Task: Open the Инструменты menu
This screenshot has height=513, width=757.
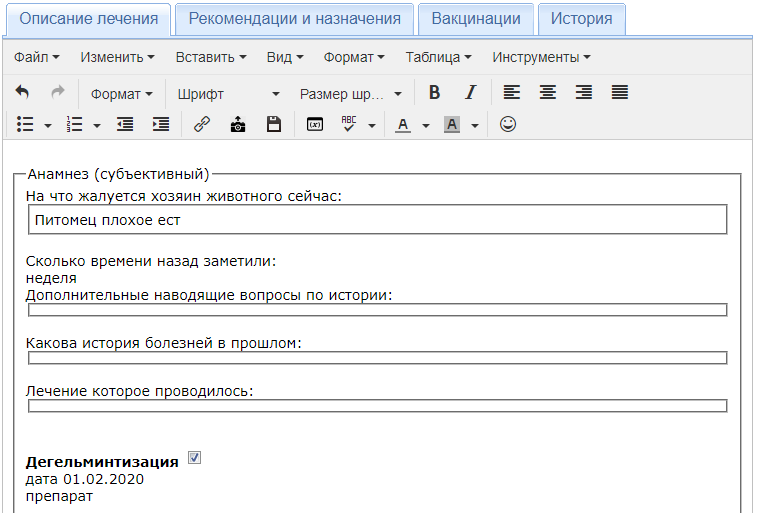Action: [541, 57]
